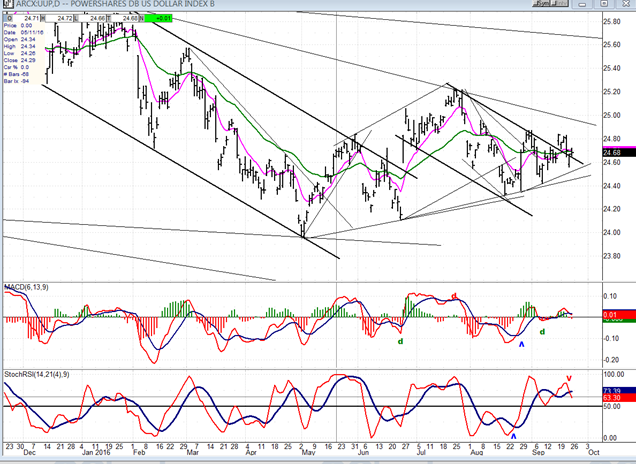Screen dimensions: 636x464
Task: Click the blue A marker on MACD panel
Action: [520, 343]
